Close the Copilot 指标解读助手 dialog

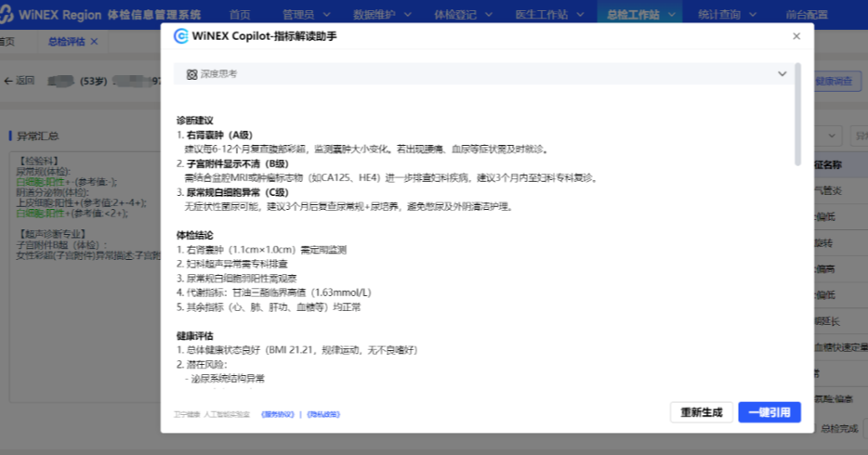coord(796,36)
